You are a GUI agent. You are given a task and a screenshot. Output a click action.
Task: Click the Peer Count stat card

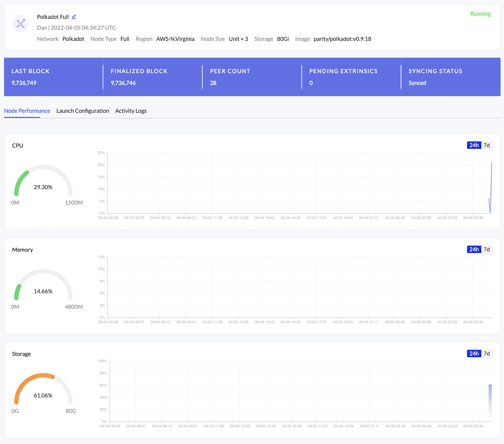(251, 77)
